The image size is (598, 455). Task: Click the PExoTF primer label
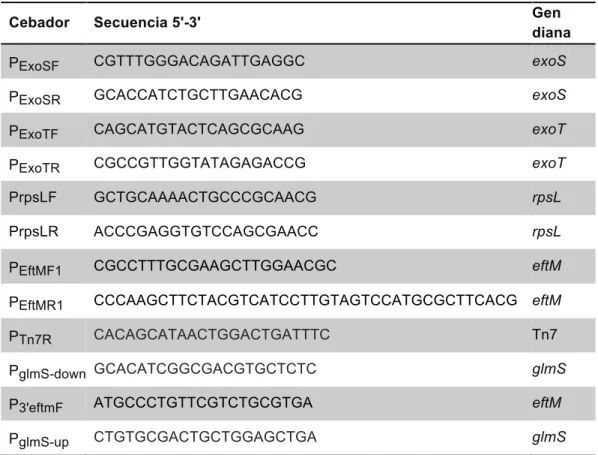coord(34,132)
